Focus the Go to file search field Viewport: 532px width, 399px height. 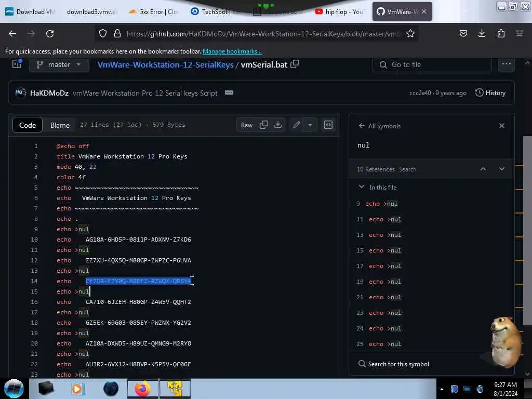click(432, 64)
